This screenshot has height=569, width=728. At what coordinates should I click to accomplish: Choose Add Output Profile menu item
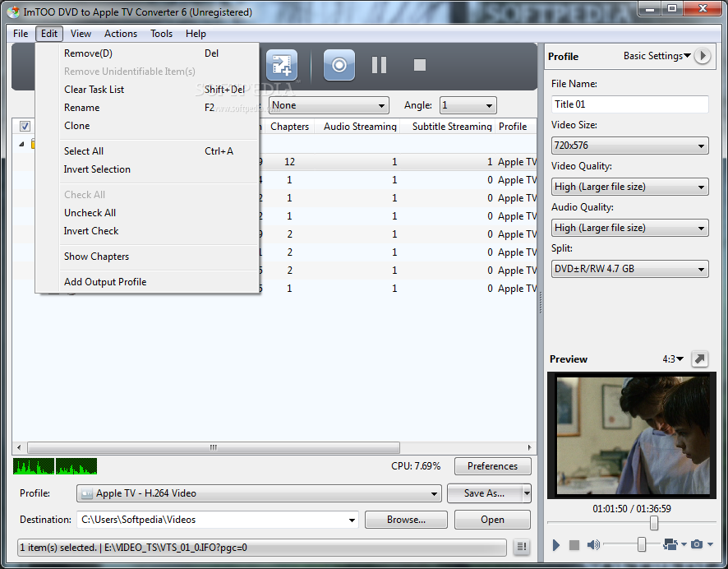(147, 282)
